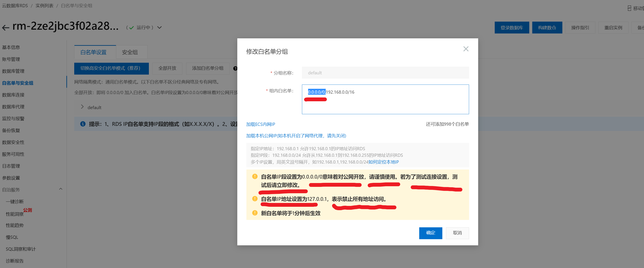
Task: Collapse the self-service (自治服务) sidebar section
Action: (60, 189)
